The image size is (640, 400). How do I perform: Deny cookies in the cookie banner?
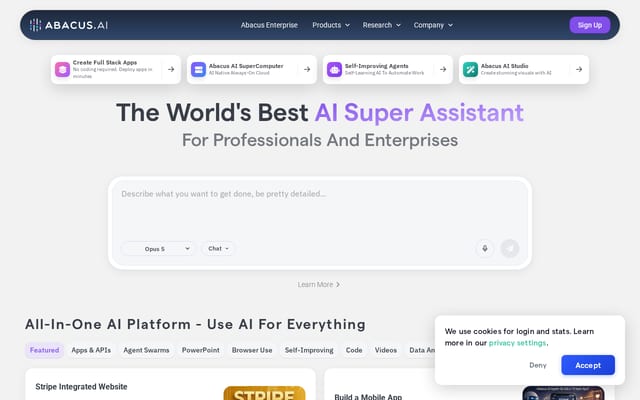point(538,365)
